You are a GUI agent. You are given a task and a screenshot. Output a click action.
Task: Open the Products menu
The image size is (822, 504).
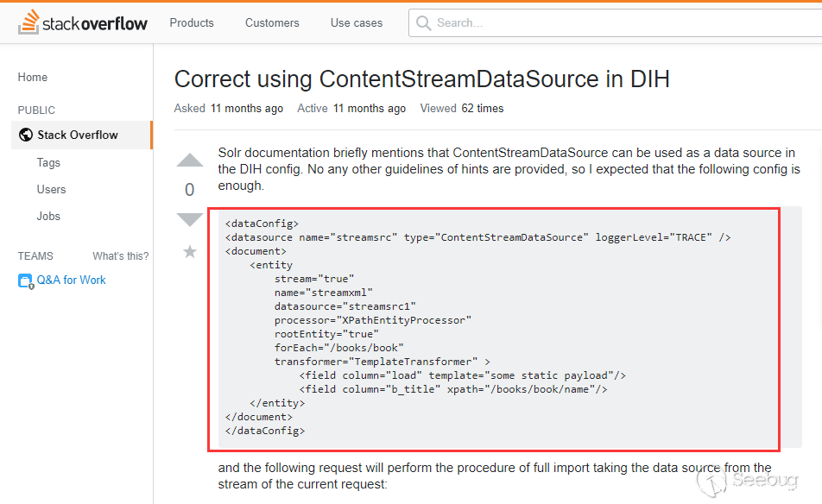pos(192,22)
